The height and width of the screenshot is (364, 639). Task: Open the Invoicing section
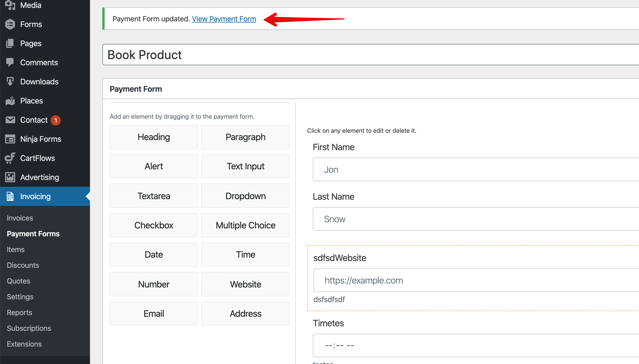click(35, 196)
